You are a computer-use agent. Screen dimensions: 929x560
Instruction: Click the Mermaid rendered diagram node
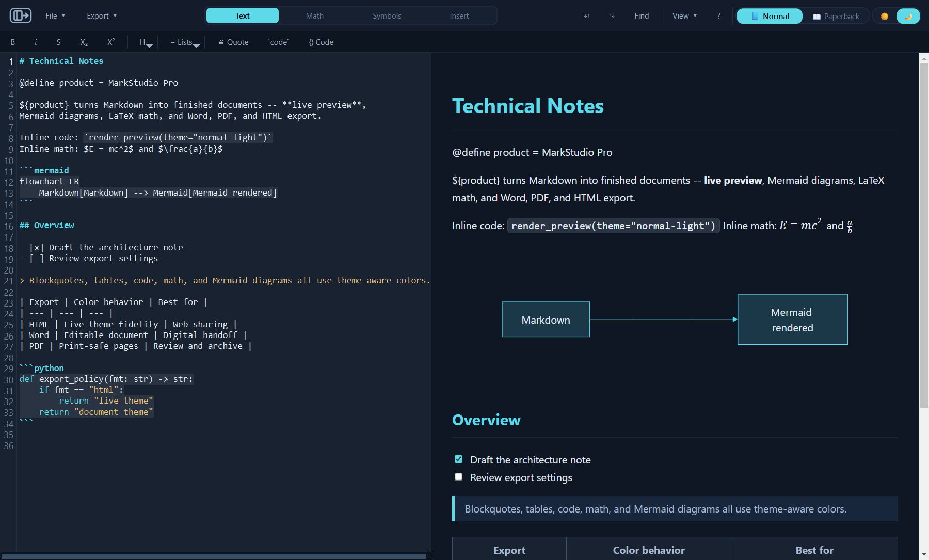pos(792,319)
